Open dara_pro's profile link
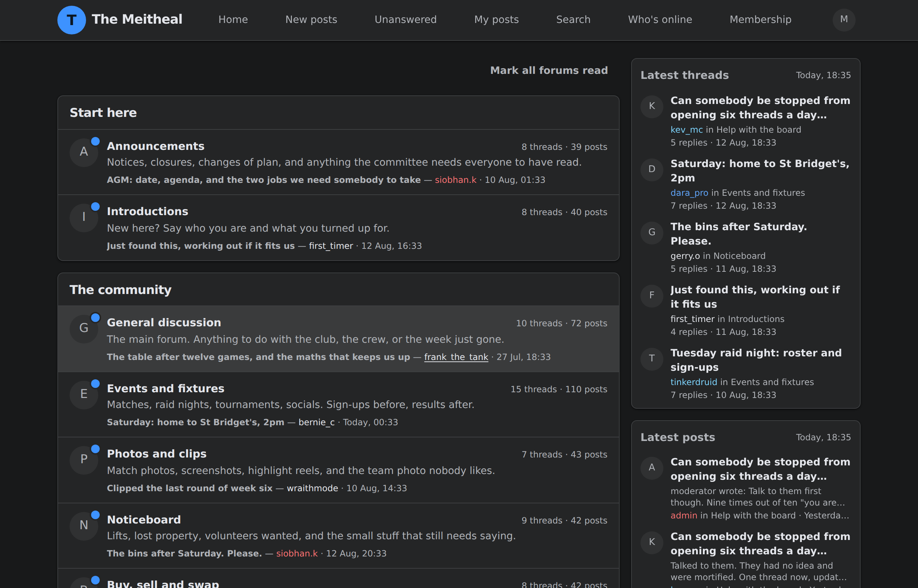Screen dimensions: 918x588 pyautogui.click(x=689, y=193)
